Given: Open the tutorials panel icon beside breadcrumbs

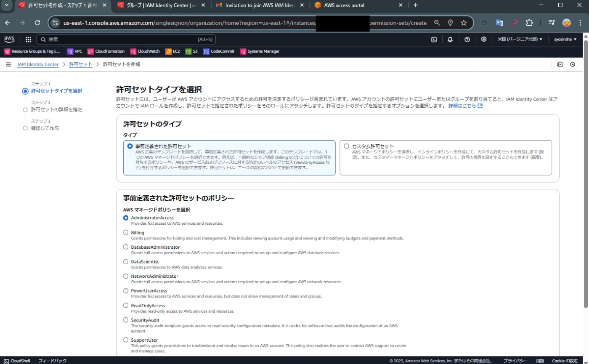Looking at the screenshot, I should pyautogui.click(x=560, y=64).
